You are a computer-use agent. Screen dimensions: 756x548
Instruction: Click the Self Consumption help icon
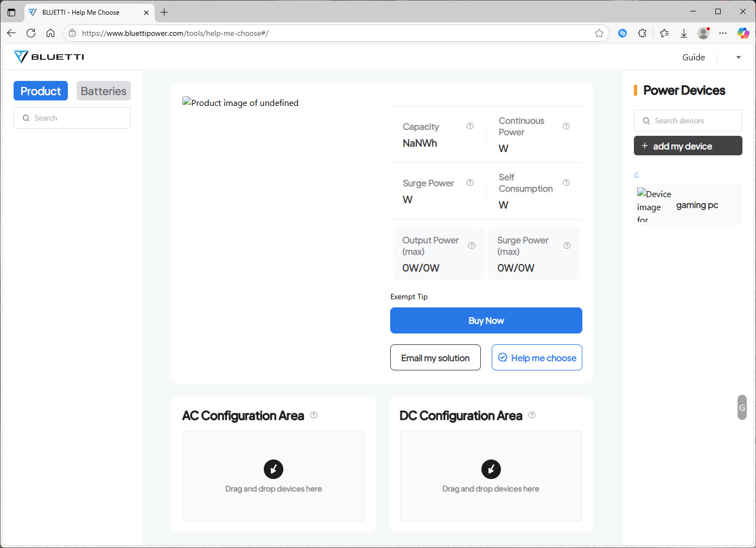point(566,182)
